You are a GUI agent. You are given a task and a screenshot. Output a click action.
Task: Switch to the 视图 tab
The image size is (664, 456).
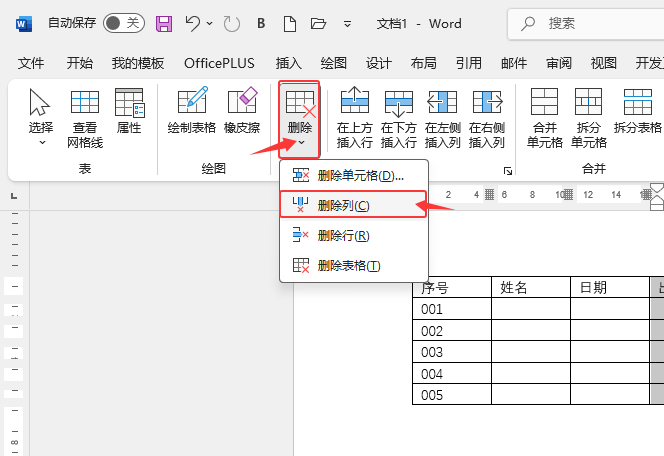point(603,64)
